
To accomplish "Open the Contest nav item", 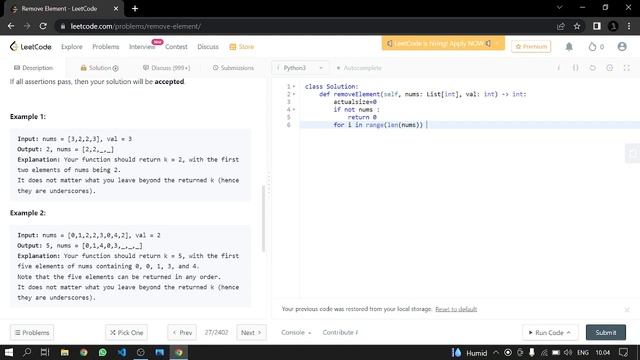I will click(x=176, y=47).
